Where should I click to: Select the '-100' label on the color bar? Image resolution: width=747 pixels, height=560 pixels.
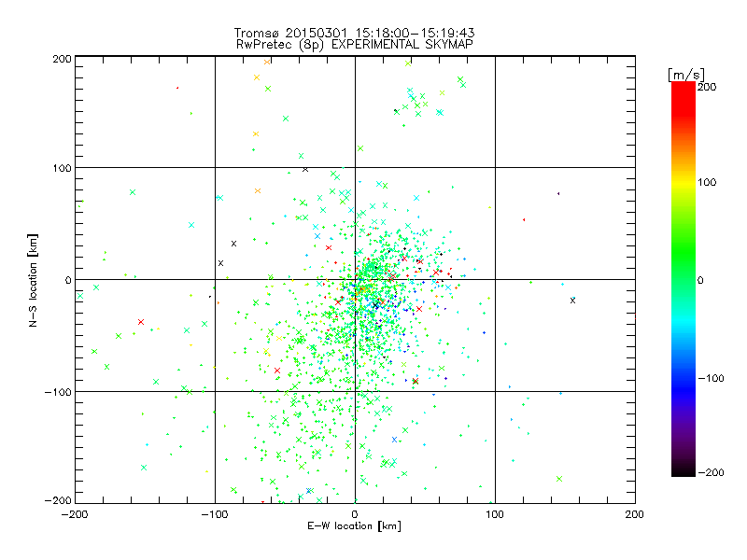pos(711,379)
